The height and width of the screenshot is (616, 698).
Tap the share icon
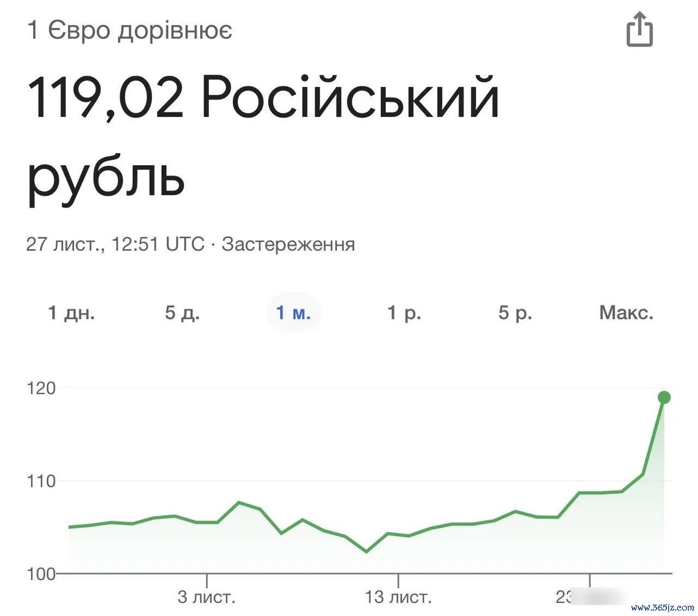click(x=639, y=31)
